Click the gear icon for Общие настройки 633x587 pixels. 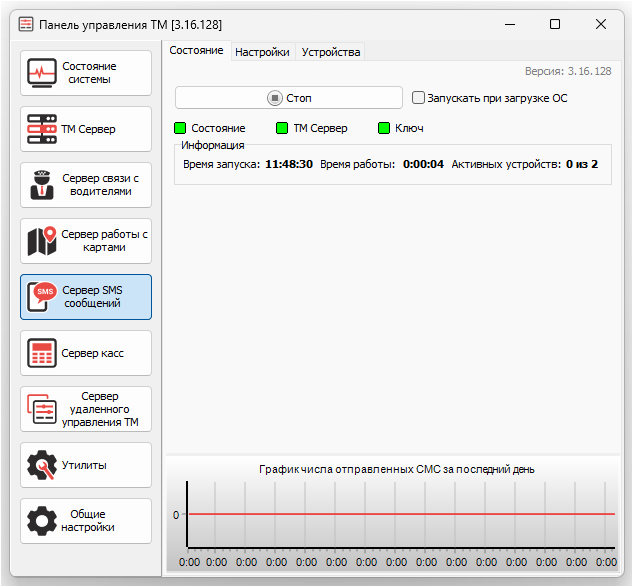[x=42, y=521]
